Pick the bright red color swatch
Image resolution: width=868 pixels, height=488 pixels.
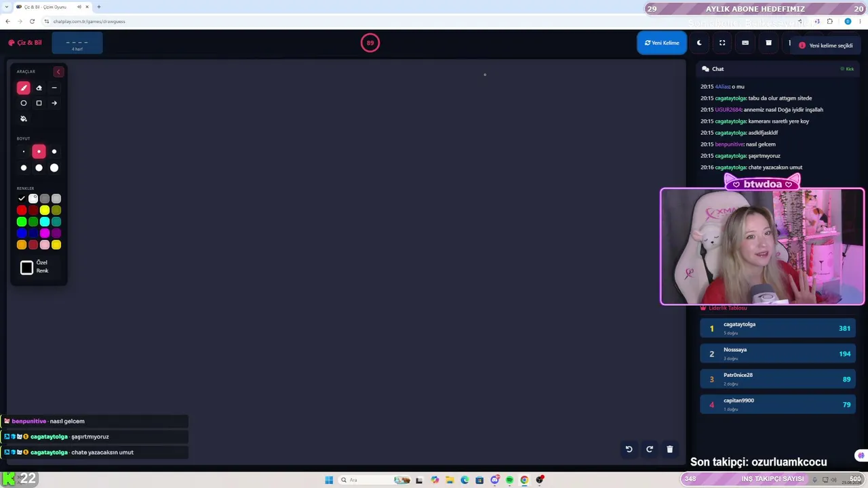click(22, 210)
